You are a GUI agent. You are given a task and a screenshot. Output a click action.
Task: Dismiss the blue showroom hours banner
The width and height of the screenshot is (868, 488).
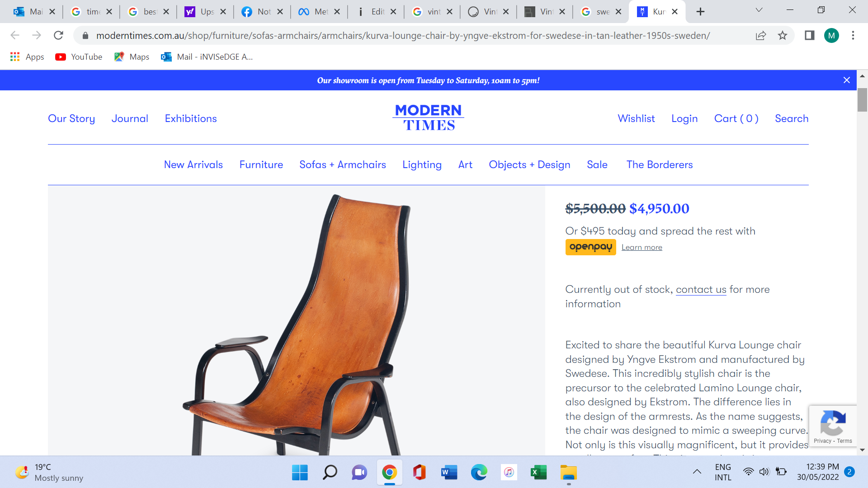[847, 80]
